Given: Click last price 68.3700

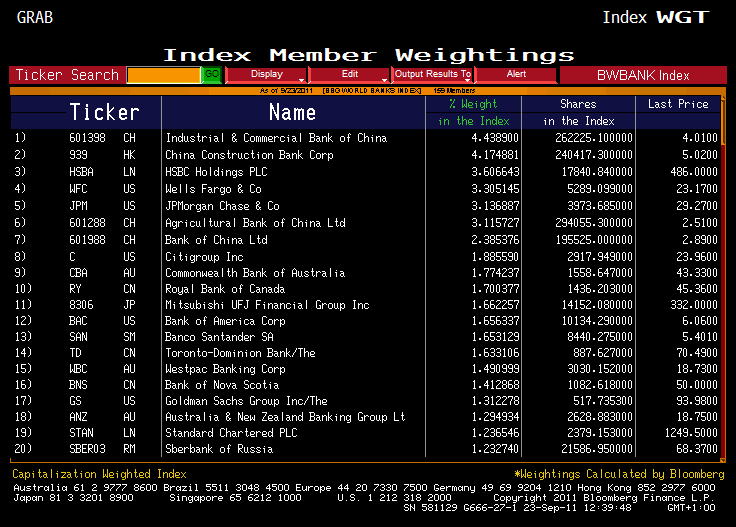Looking at the screenshot, I should (x=697, y=449).
